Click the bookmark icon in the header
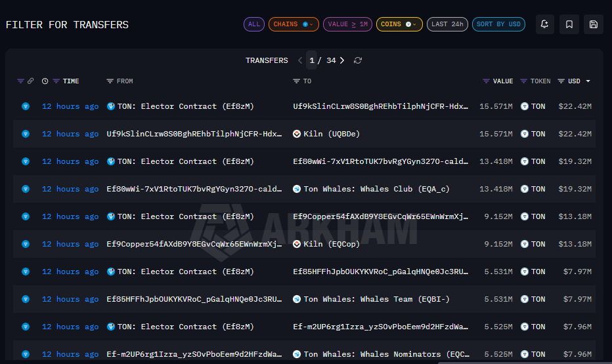612x364 pixels. pyautogui.click(x=569, y=24)
